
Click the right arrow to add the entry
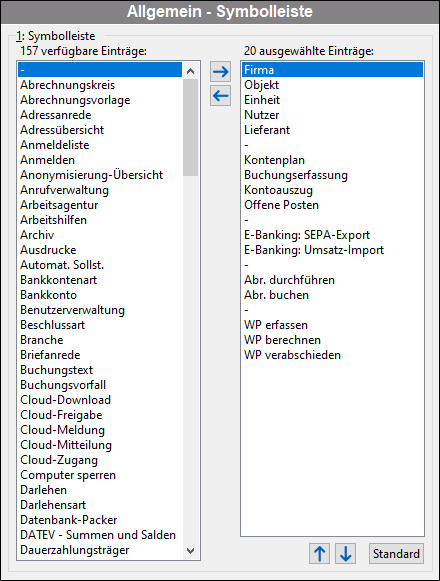221,72
